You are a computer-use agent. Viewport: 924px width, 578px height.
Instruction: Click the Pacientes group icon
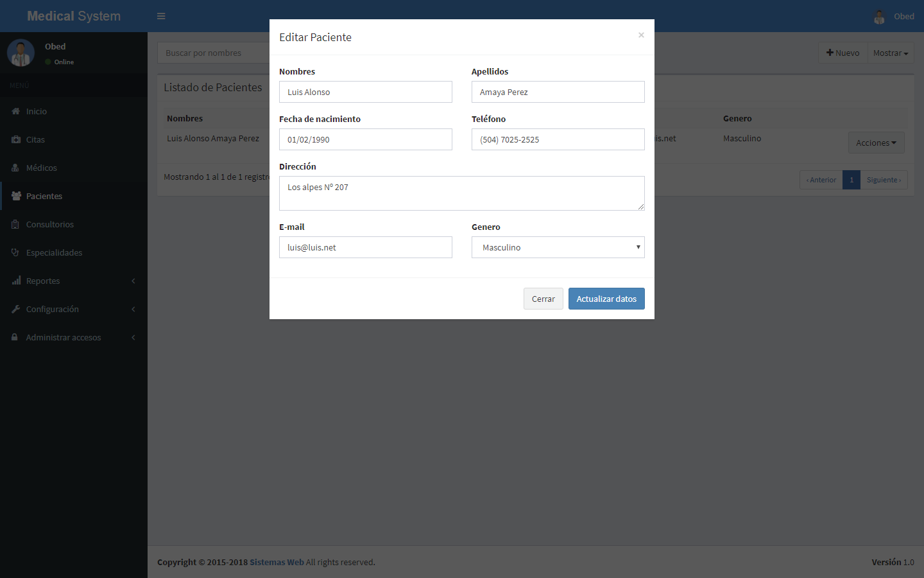(x=16, y=196)
